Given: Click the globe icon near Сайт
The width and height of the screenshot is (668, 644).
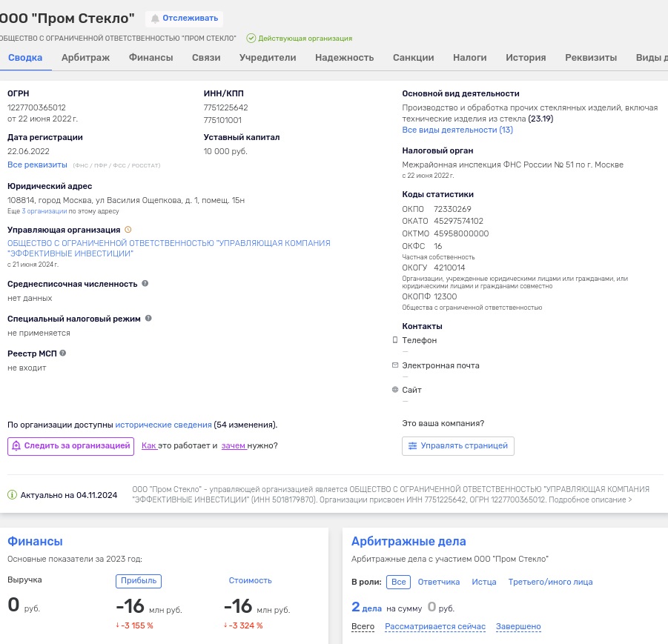Looking at the screenshot, I should 395,390.
